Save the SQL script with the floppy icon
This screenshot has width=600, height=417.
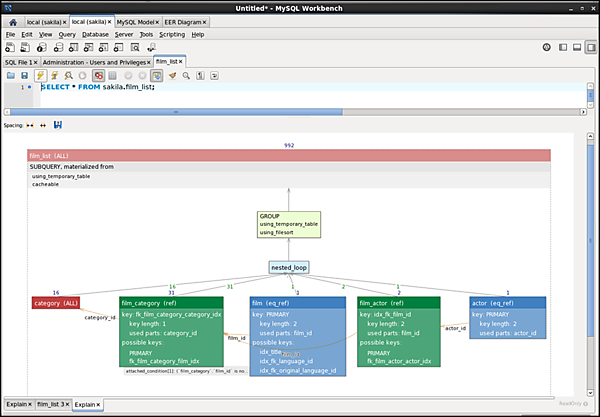point(25,75)
